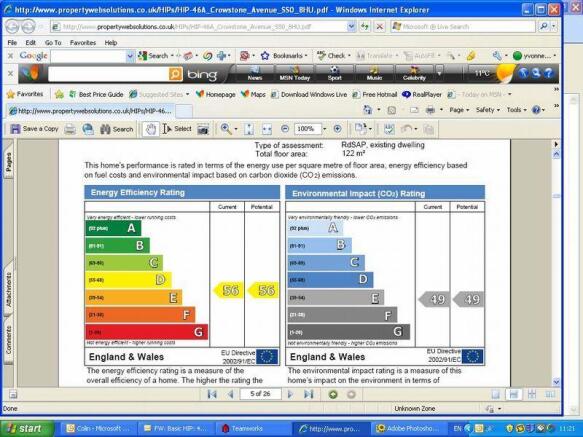Click the Free Hotmail favorites link
Screen dimensions: 583x437
(x=375, y=94)
